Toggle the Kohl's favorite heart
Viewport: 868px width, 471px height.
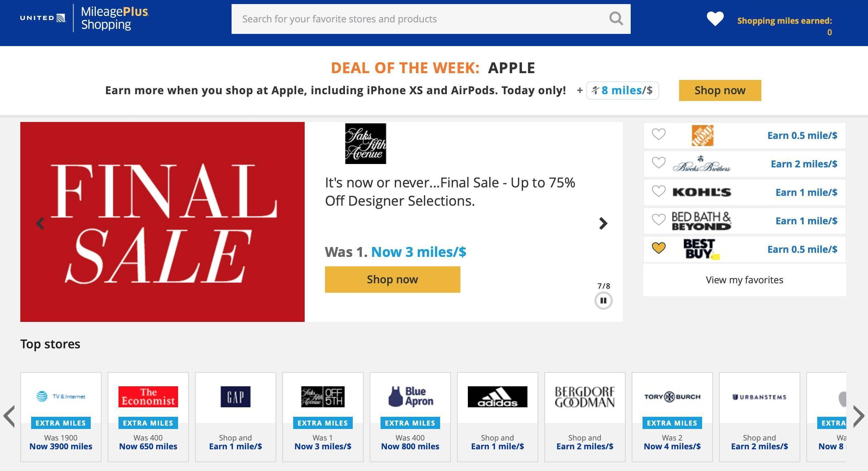pyautogui.click(x=659, y=191)
